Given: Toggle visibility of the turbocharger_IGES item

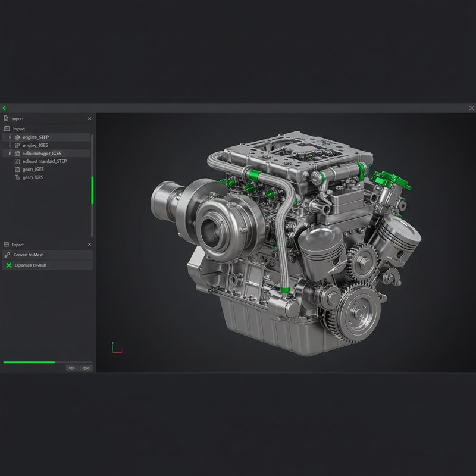Looking at the screenshot, I should tap(10, 154).
